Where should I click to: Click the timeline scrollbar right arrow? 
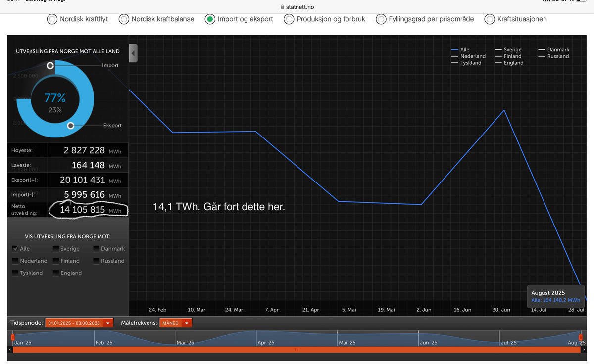(x=584, y=350)
